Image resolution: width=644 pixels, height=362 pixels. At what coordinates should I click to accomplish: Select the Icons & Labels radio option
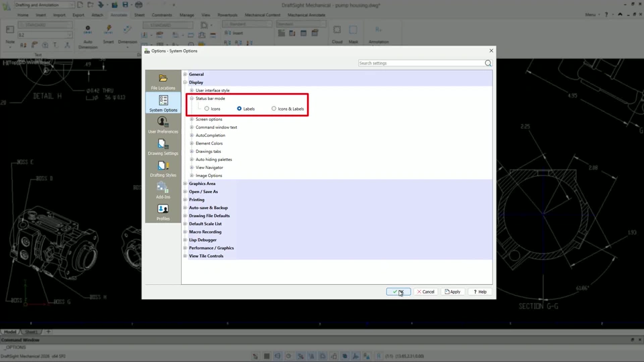274,109
